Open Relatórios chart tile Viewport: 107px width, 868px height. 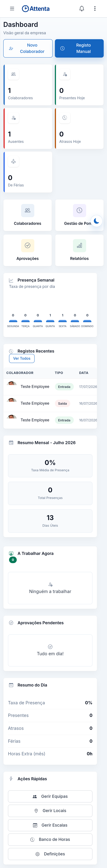pyautogui.click(x=79, y=250)
